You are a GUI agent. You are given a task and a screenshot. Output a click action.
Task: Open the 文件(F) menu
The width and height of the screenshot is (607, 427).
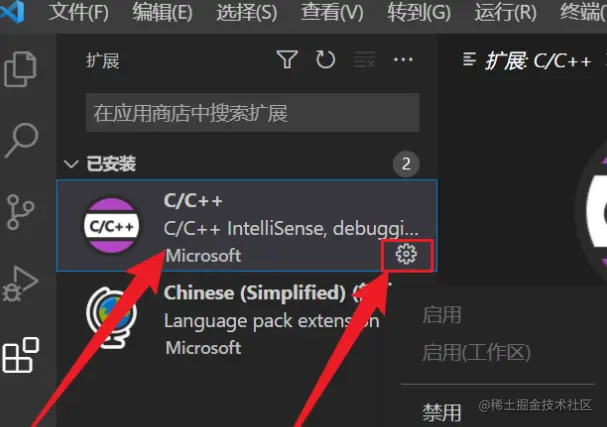79,12
